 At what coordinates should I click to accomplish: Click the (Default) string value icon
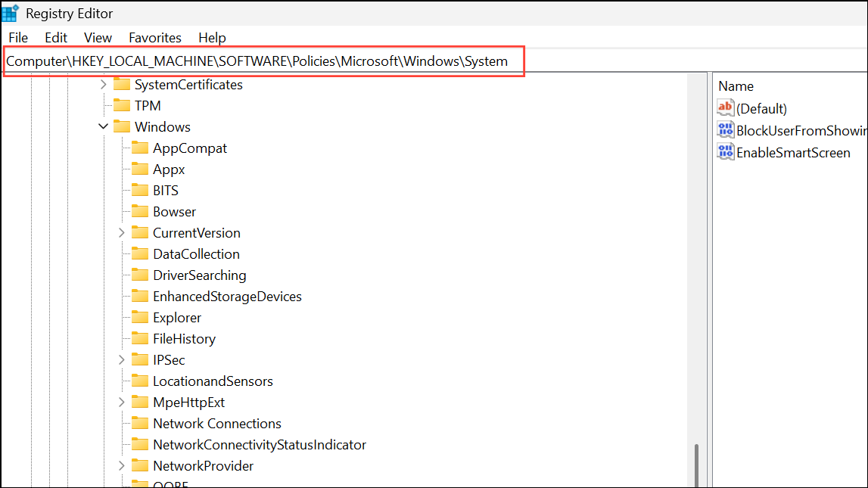[x=726, y=108]
